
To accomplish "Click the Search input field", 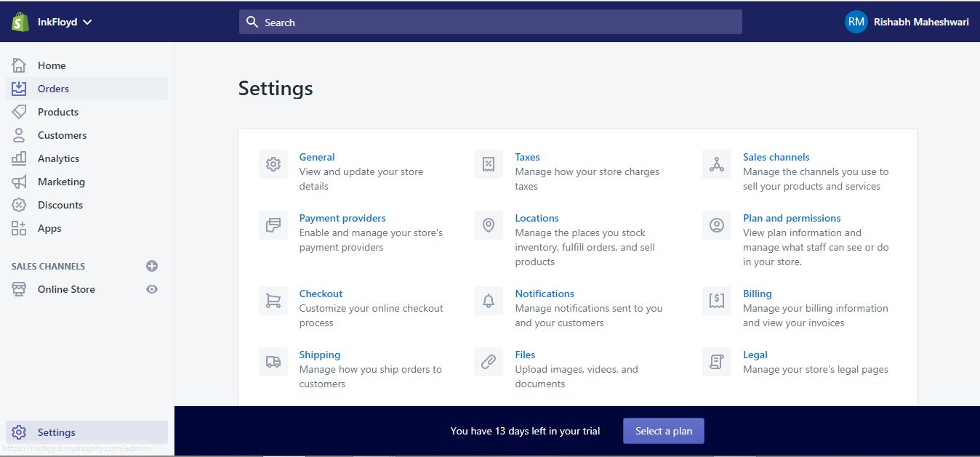I will 491,22.
